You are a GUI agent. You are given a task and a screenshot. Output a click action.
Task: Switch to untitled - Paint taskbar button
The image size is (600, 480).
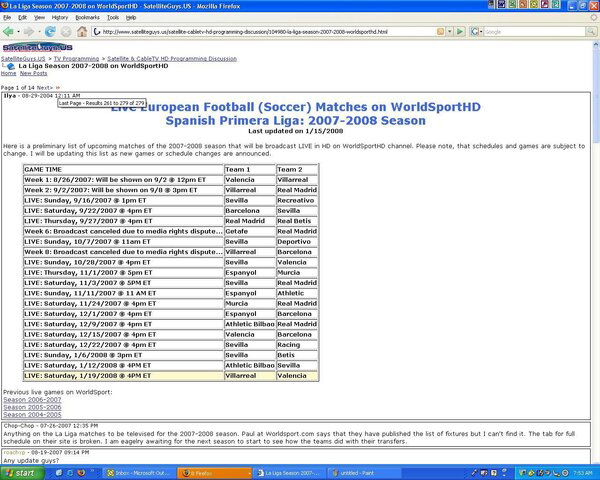click(x=364, y=473)
